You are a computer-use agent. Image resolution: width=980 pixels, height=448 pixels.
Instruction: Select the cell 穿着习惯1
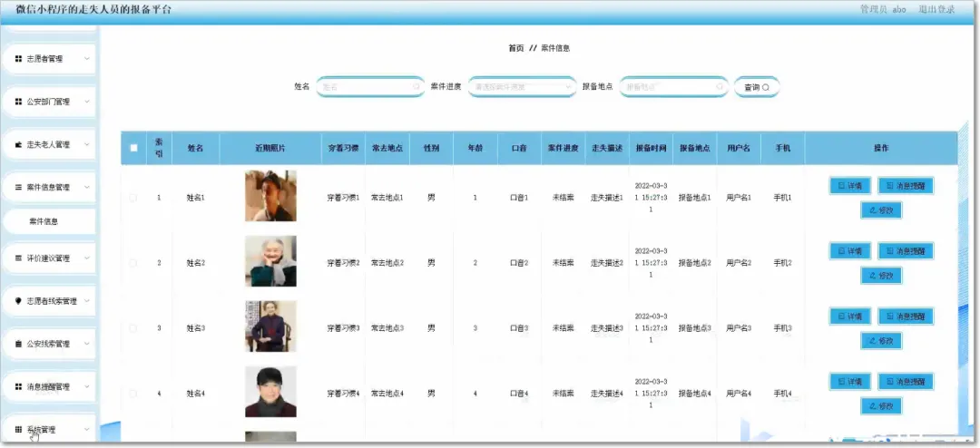343,198
